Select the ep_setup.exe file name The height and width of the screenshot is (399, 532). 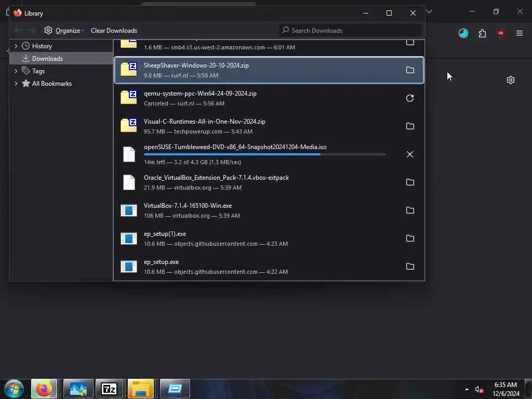coord(161,262)
